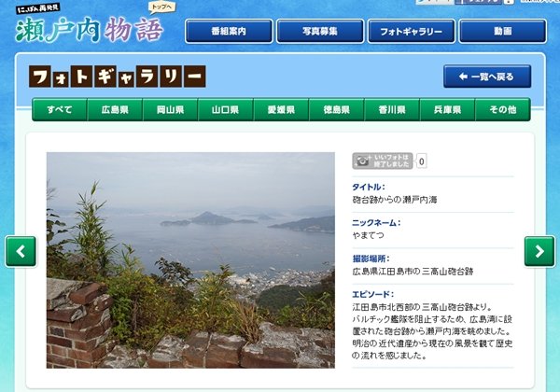
Task: Open 番組案内 navigation button
Action: pyautogui.click(x=229, y=32)
